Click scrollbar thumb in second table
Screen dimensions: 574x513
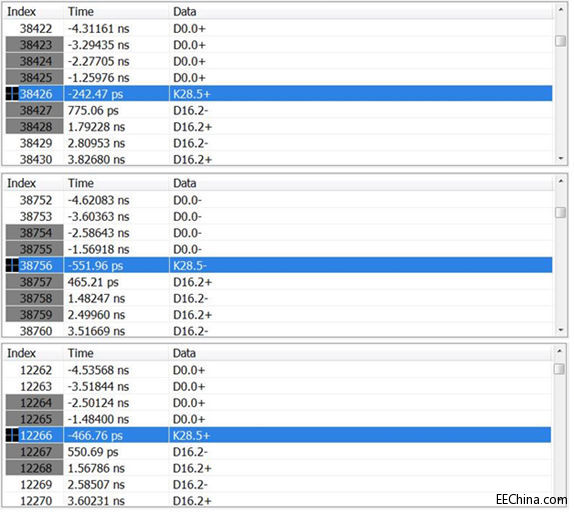click(560, 212)
